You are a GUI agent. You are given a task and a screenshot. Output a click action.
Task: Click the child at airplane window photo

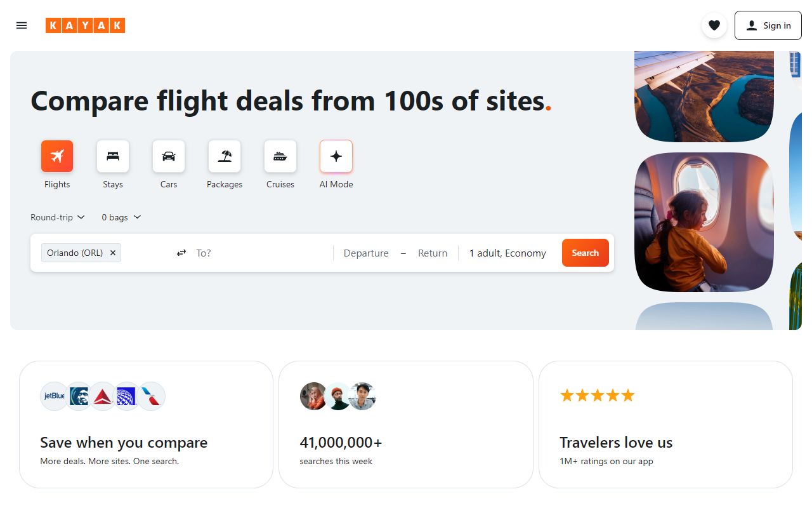tap(704, 222)
